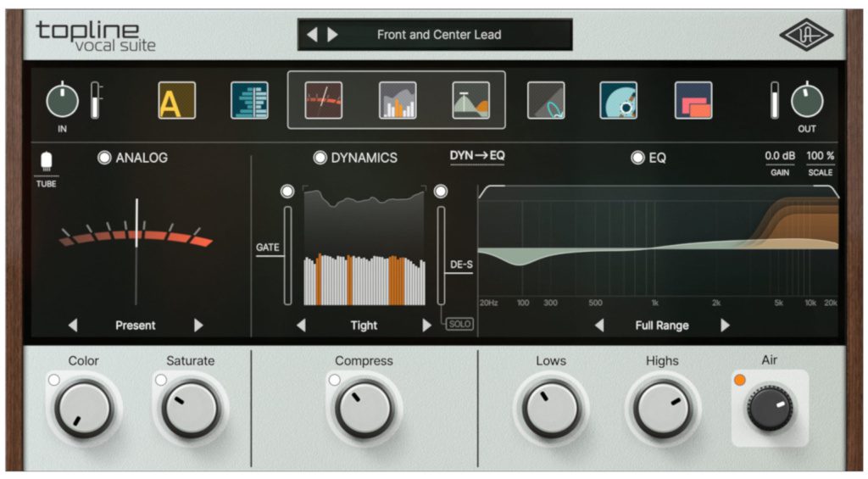Toggle the EQ section on or off
The image size is (868, 479).
637,158
